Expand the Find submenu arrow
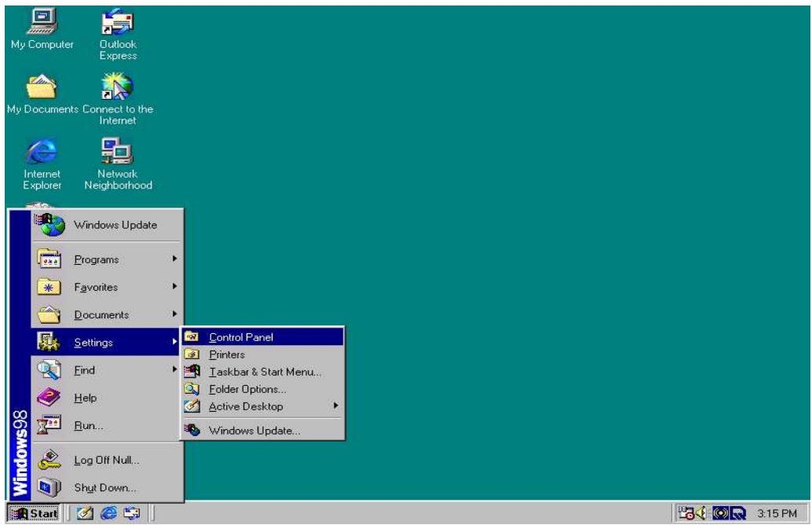This screenshot has height=525, width=812. click(x=174, y=369)
